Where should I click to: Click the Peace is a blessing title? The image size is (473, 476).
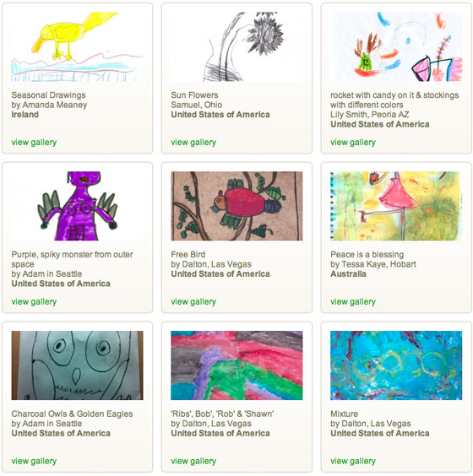[x=367, y=254]
